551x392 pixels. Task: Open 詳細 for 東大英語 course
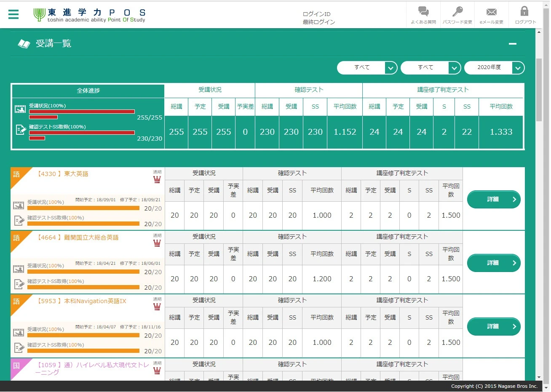pos(494,200)
